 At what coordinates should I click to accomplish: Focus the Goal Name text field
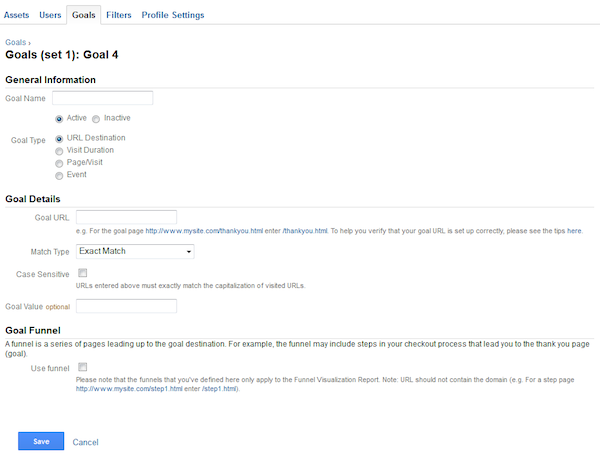103,98
